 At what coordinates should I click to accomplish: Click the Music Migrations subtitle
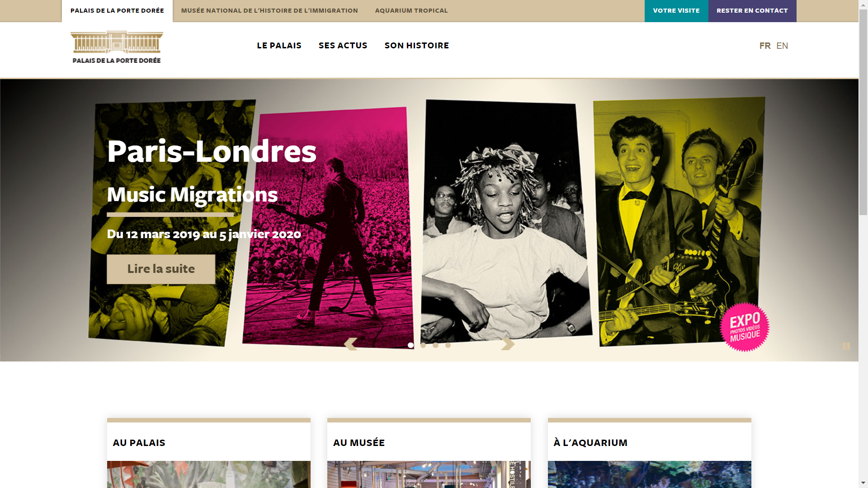pos(192,195)
